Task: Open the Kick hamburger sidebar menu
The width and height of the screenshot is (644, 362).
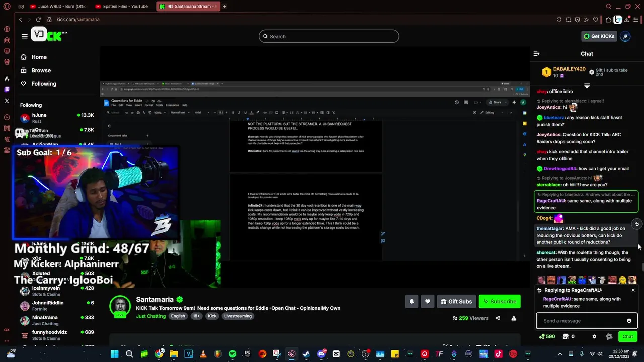Action: (25, 36)
